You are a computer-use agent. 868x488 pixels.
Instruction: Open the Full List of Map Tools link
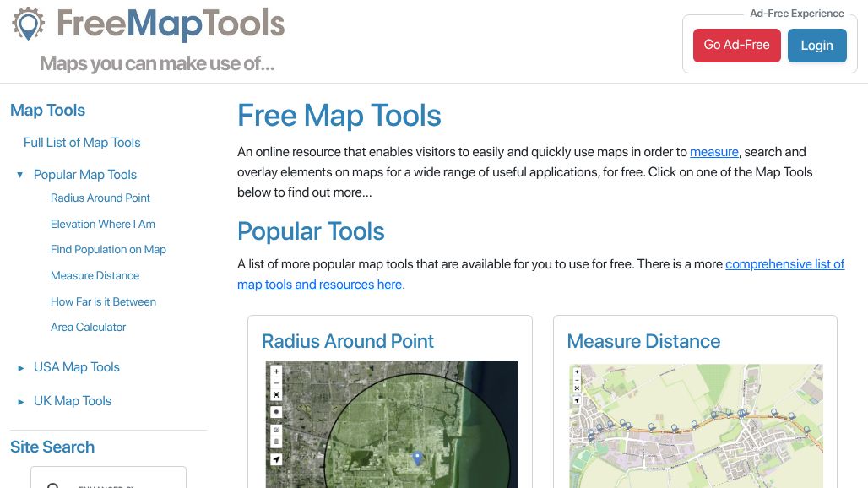(x=82, y=143)
